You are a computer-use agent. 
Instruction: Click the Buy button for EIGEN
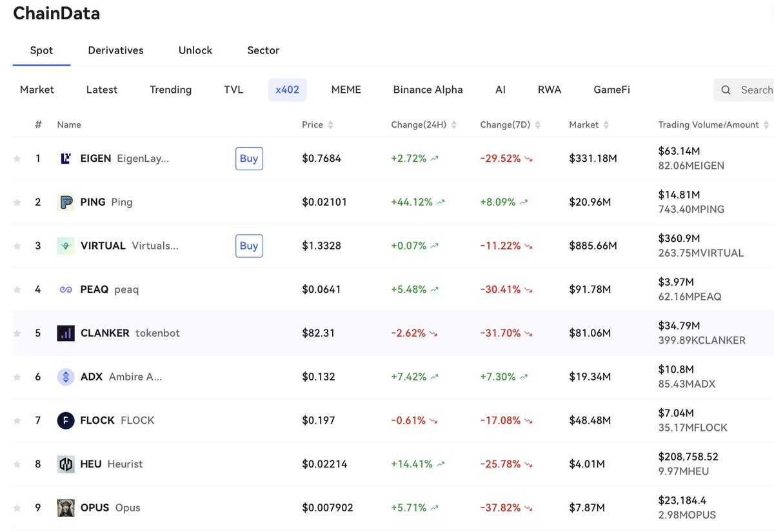click(x=249, y=159)
